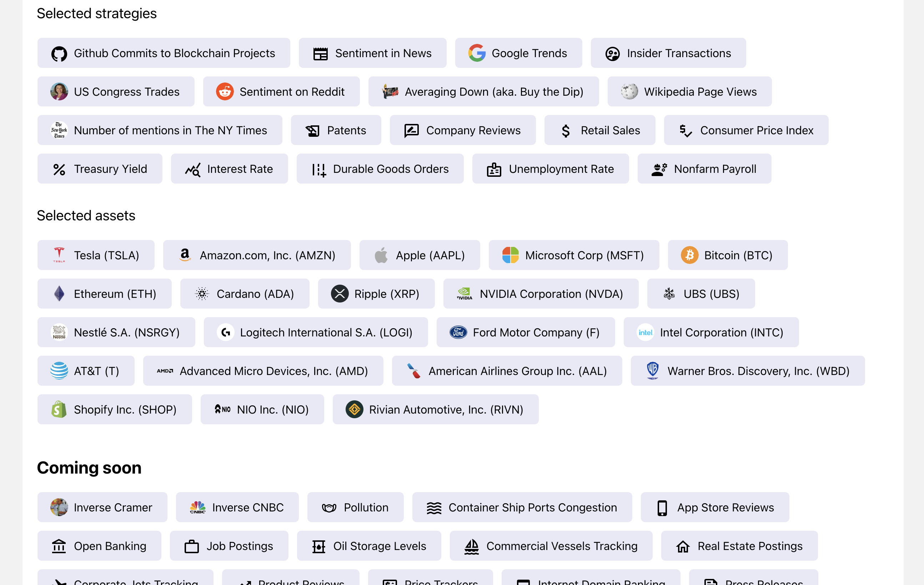Click the percent icon for Treasury Yield
The image size is (924, 585).
click(x=59, y=169)
